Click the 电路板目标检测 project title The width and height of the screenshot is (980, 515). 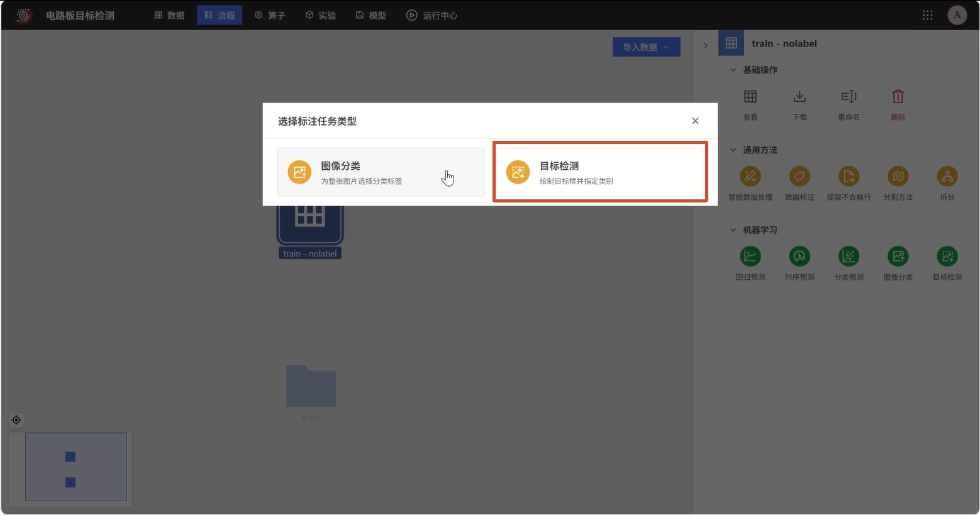(x=80, y=15)
